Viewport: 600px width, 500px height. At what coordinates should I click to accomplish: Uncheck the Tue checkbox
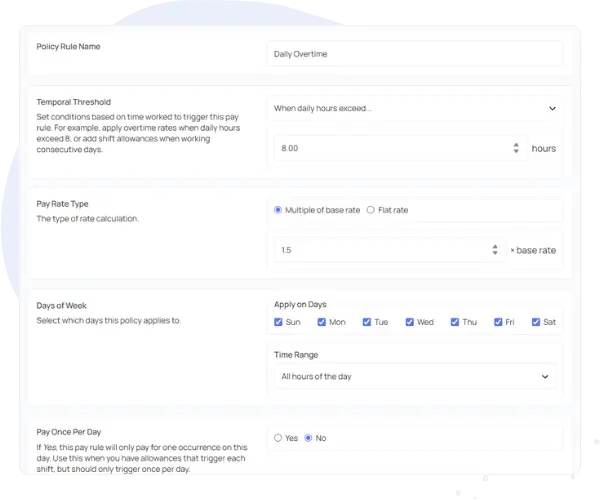click(x=367, y=322)
